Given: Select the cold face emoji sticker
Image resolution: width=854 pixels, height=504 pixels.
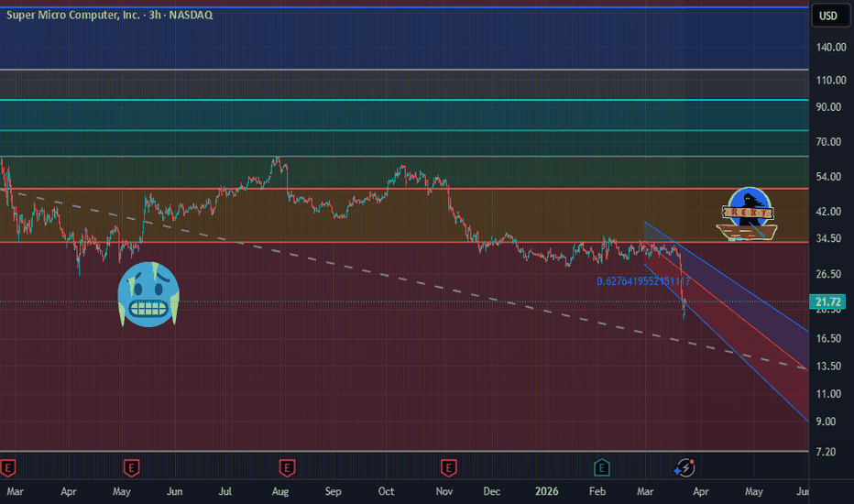Looking at the screenshot, I should point(148,293).
